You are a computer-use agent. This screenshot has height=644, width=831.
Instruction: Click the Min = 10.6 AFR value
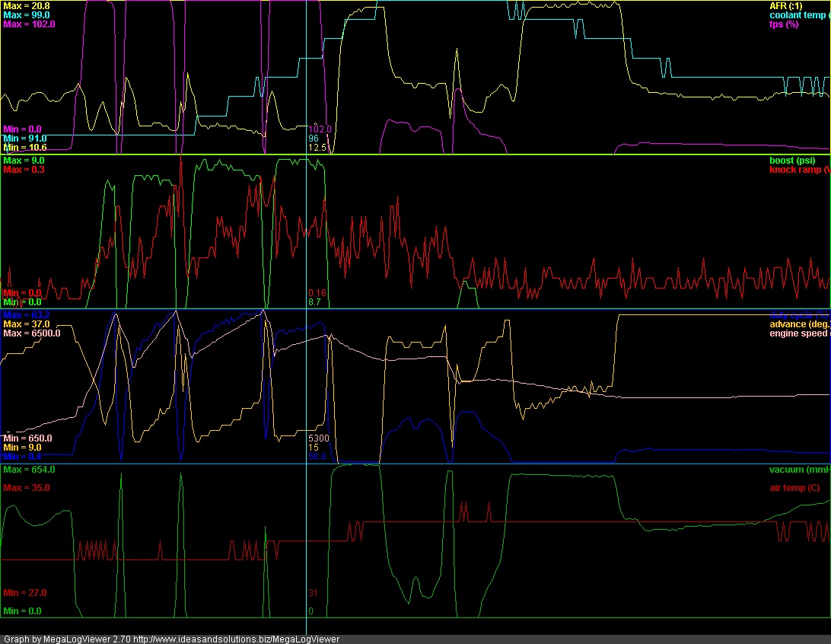pos(25,148)
